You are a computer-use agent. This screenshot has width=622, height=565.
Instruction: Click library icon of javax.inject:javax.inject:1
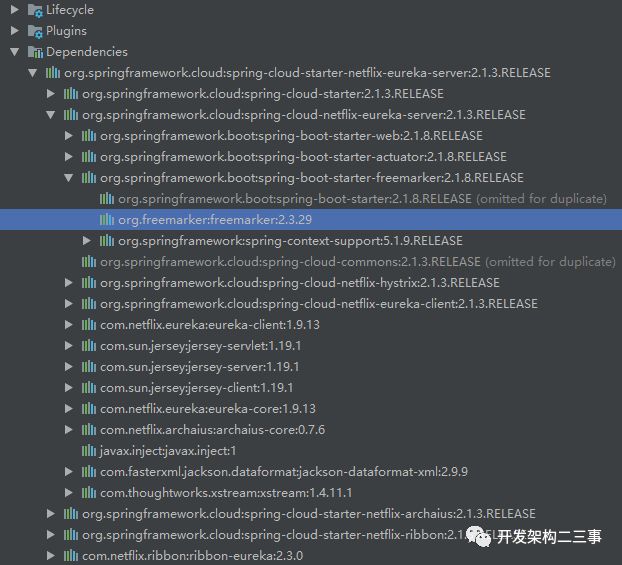(x=89, y=451)
